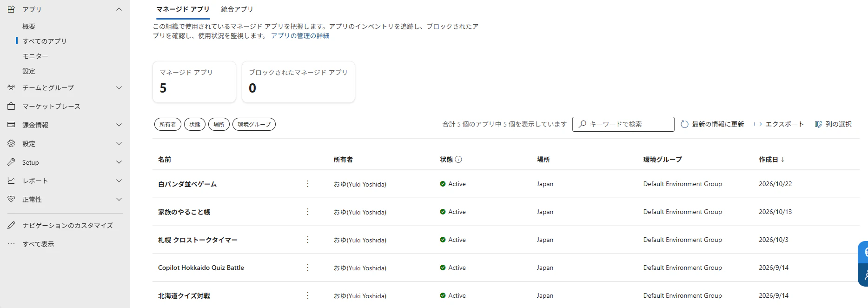
Task: Switch to the マネージド アプリ tab
Action: pyautogui.click(x=183, y=9)
